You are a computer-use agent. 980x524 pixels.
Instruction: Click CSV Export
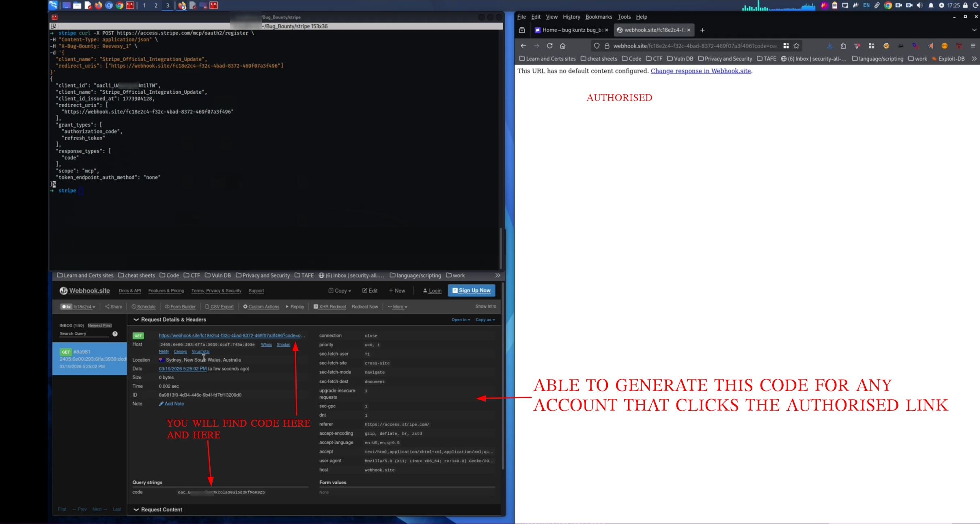point(219,307)
